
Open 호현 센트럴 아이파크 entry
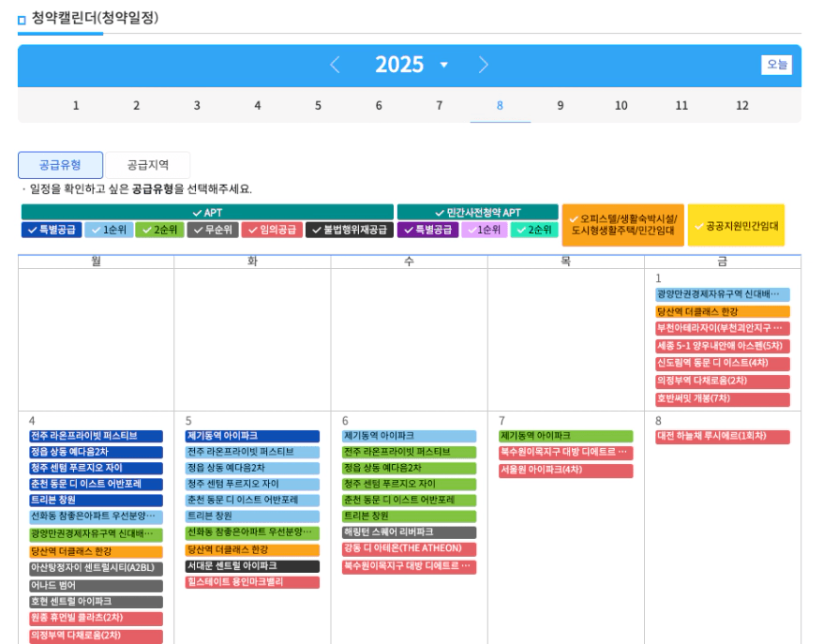(96, 602)
